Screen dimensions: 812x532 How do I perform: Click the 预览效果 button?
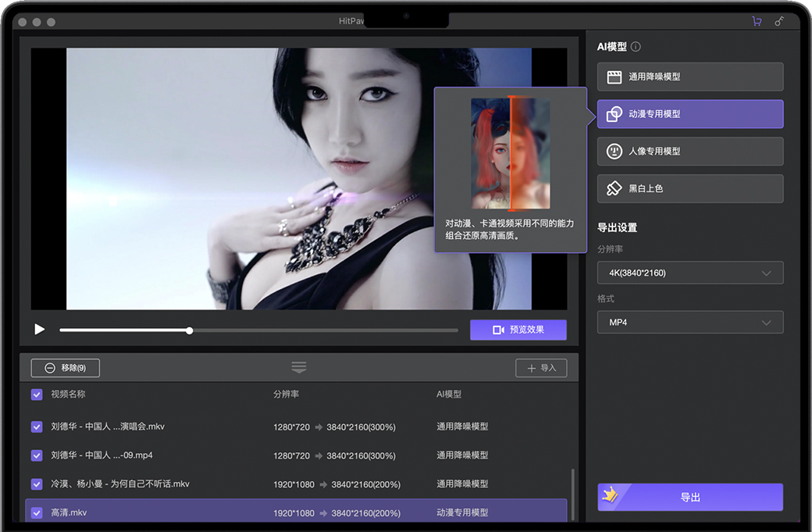point(518,330)
